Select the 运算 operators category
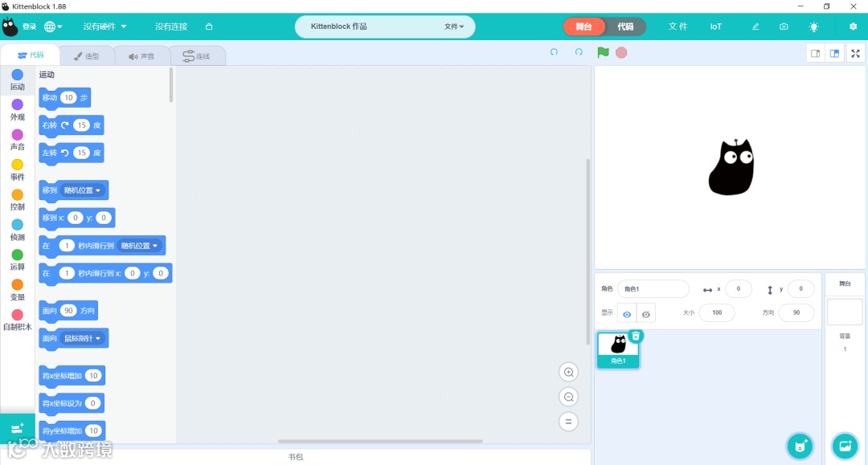 (x=17, y=260)
